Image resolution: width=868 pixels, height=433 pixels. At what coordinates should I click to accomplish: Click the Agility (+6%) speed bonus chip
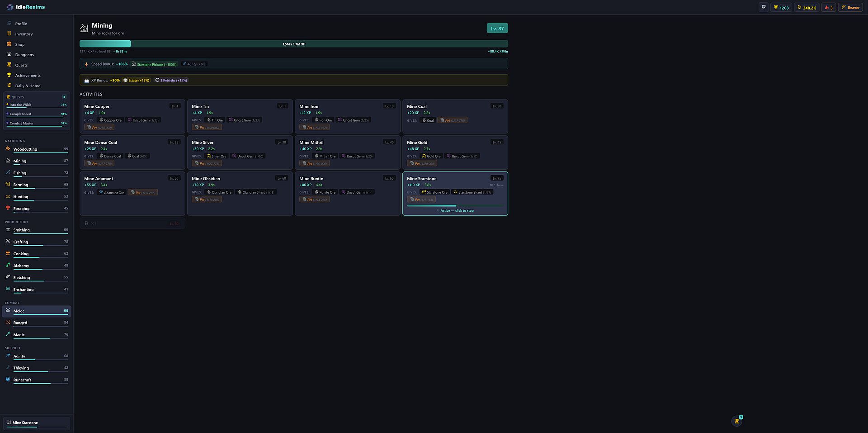pyautogui.click(x=194, y=64)
